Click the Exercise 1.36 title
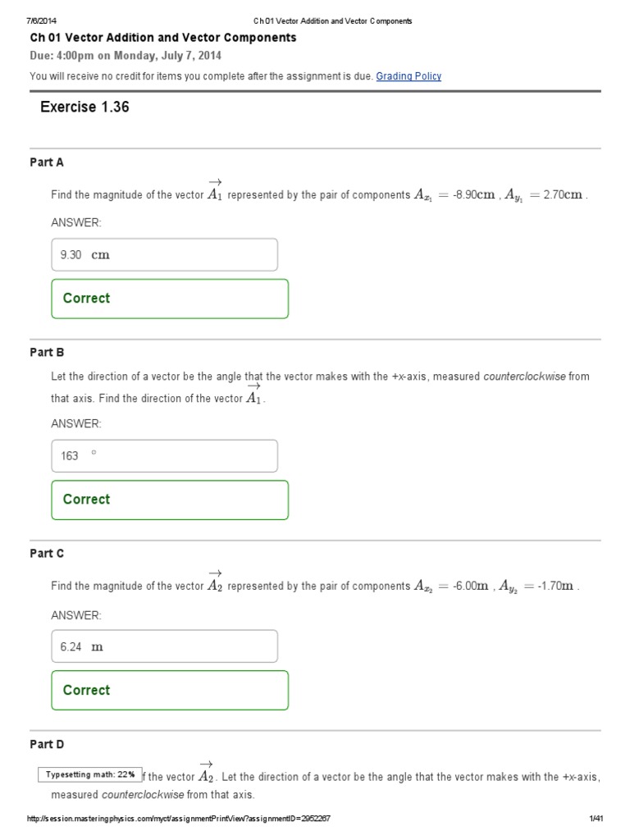Viewport: 630px width, 840px height. (x=84, y=107)
